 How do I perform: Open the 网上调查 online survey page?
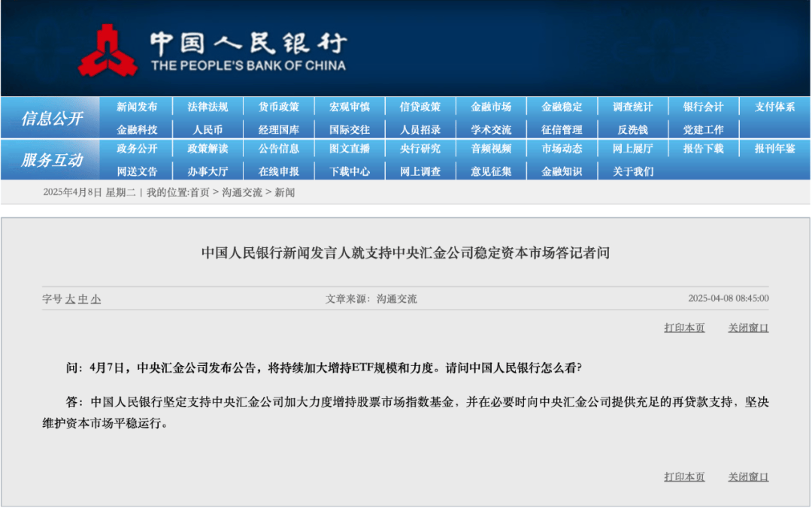point(420,171)
